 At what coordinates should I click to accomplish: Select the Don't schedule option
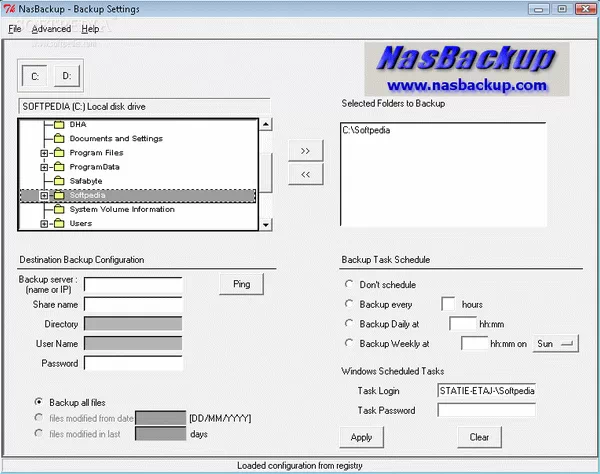(349, 284)
